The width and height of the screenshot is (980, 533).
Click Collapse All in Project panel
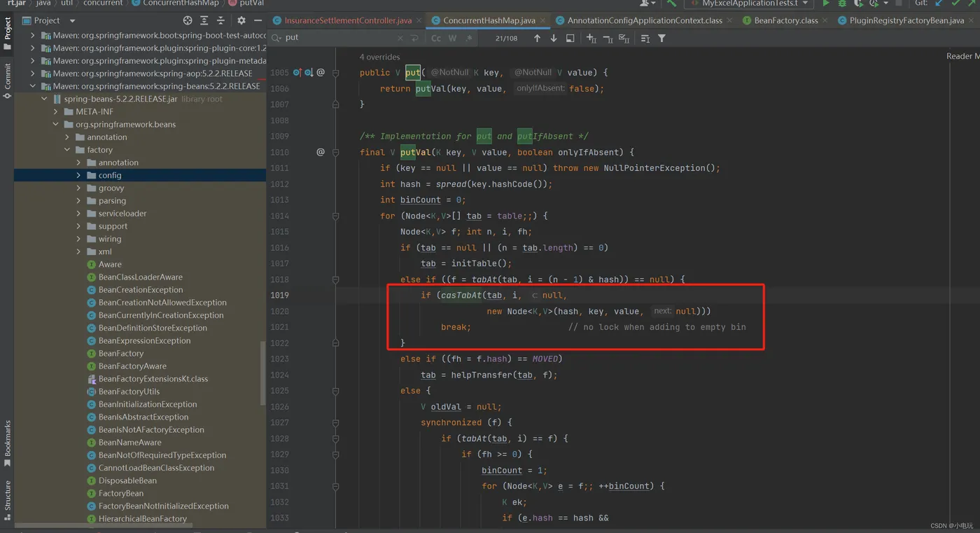coord(220,21)
